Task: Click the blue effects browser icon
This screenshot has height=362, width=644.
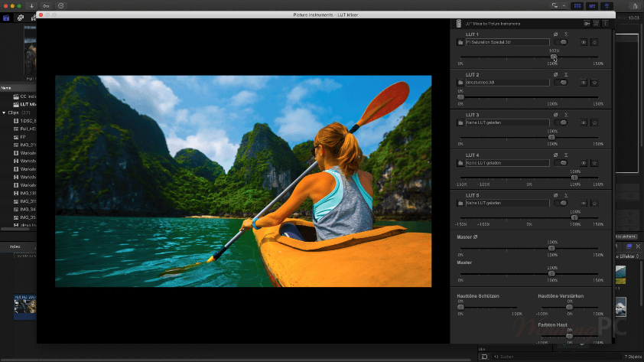Action: tap(629, 246)
